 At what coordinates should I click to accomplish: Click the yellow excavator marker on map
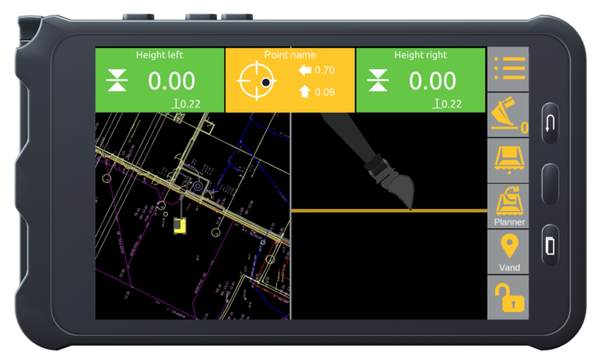180,226
